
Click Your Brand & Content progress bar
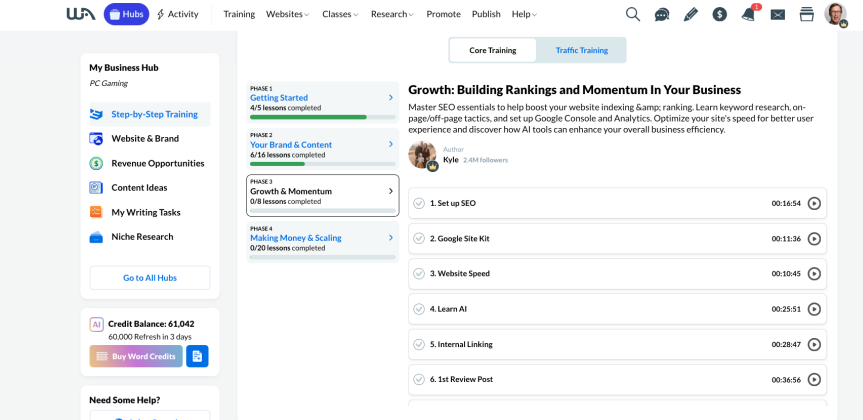323,164
